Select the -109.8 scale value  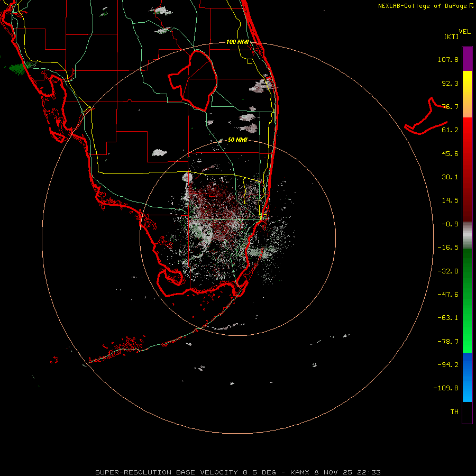coord(446,388)
